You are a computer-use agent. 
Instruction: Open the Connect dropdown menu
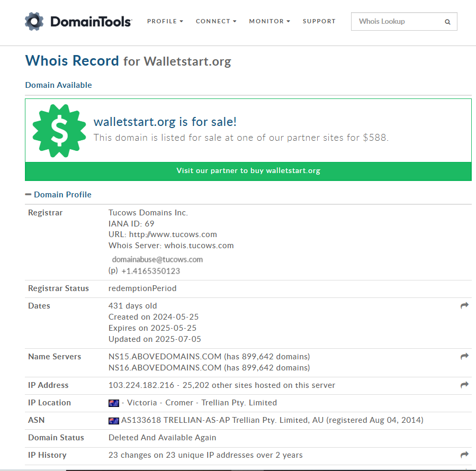pyautogui.click(x=216, y=21)
